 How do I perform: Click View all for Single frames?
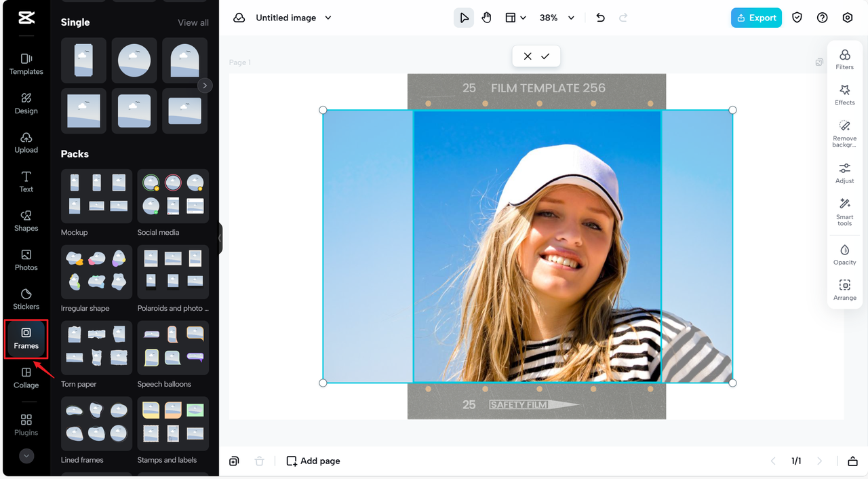tap(193, 22)
